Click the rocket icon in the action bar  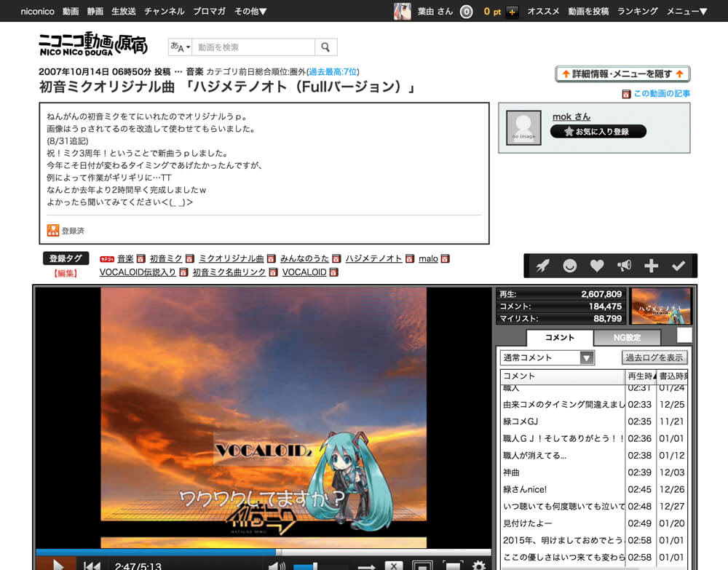tap(542, 266)
